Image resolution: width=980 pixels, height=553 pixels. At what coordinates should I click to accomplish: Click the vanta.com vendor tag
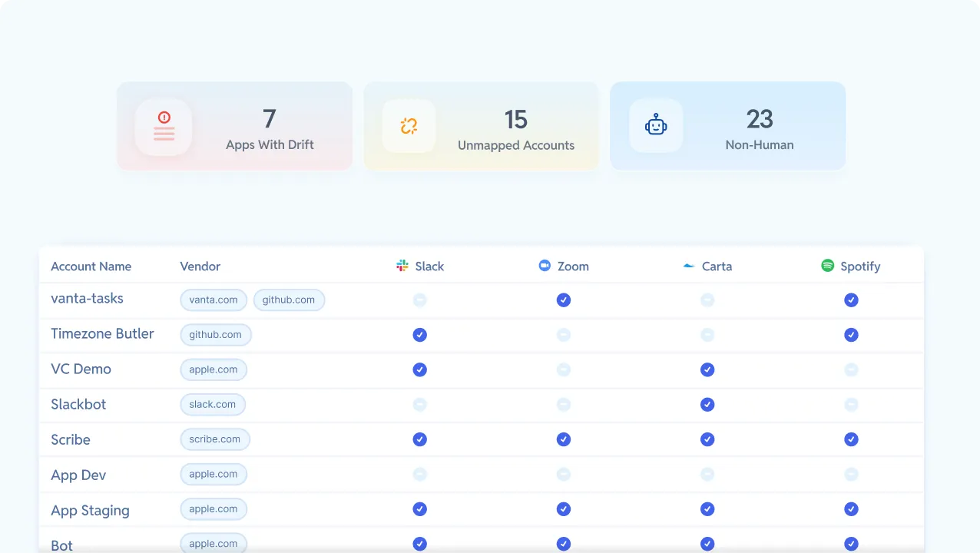[214, 300]
